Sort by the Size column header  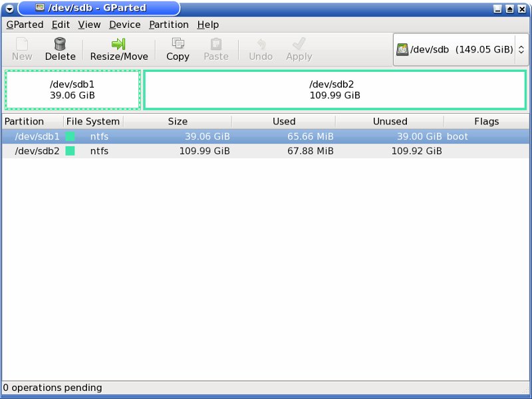(x=178, y=122)
